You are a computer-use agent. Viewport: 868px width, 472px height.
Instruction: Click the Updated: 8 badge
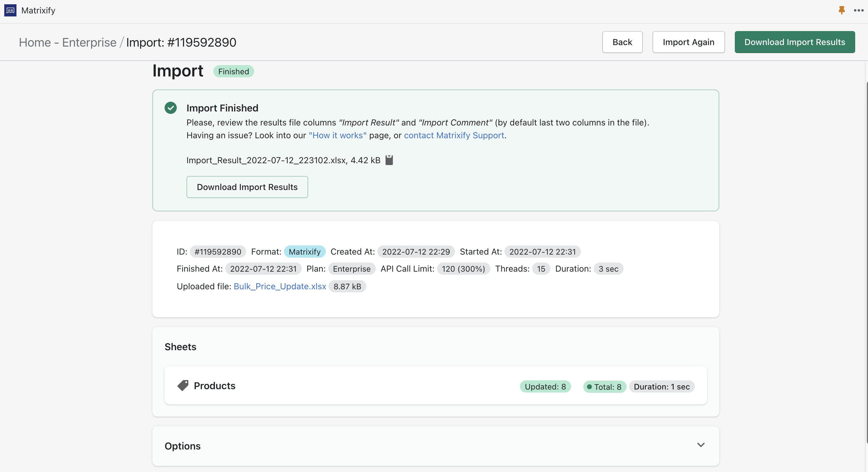[545, 386]
